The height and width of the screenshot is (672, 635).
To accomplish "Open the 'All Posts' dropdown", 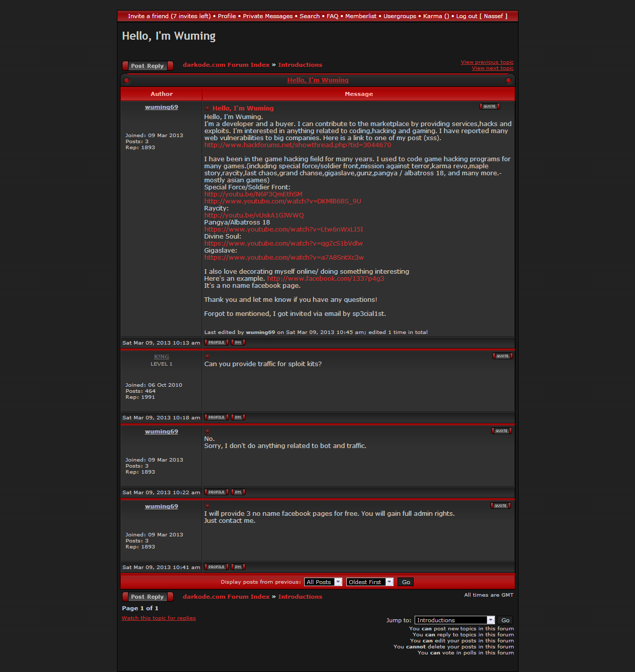I will [323, 582].
